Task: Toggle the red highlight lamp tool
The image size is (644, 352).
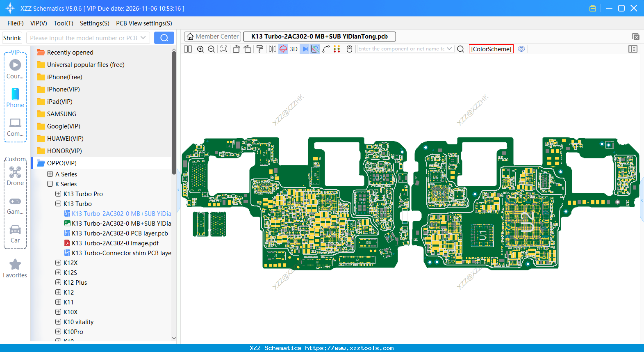Action: [x=283, y=49]
